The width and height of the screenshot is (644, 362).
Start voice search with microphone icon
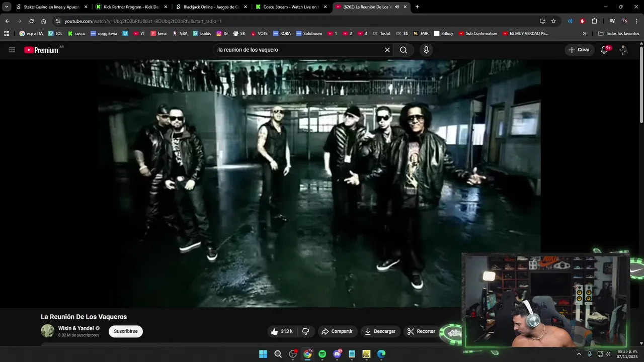pos(426,50)
